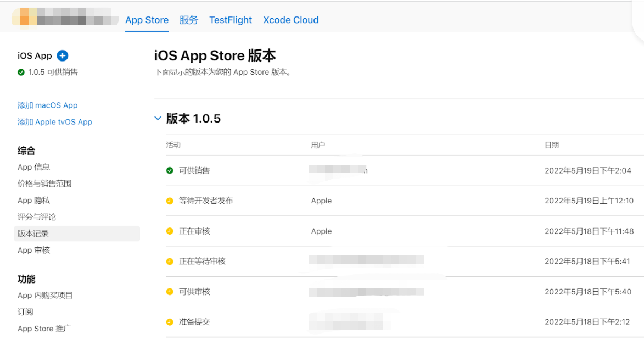Click the 版本 1.0.5 section title
This screenshot has width=644, height=339.
tap(193, 118)
